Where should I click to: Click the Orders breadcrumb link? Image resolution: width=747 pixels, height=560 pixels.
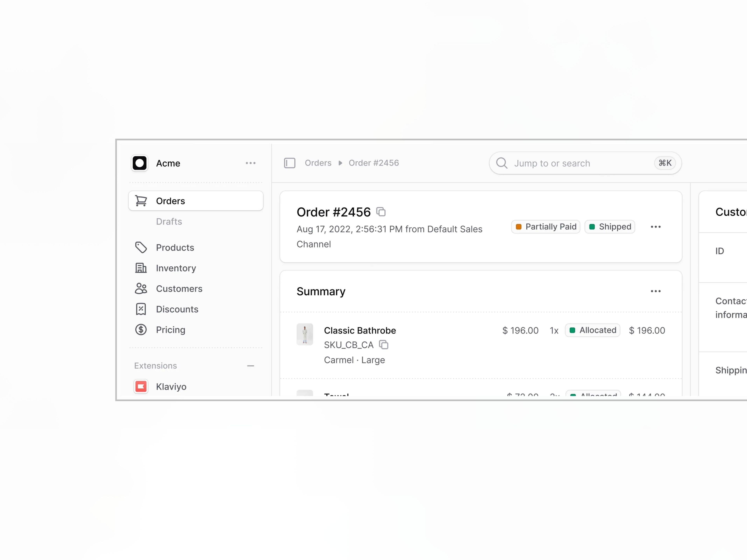tap(318, 163)
